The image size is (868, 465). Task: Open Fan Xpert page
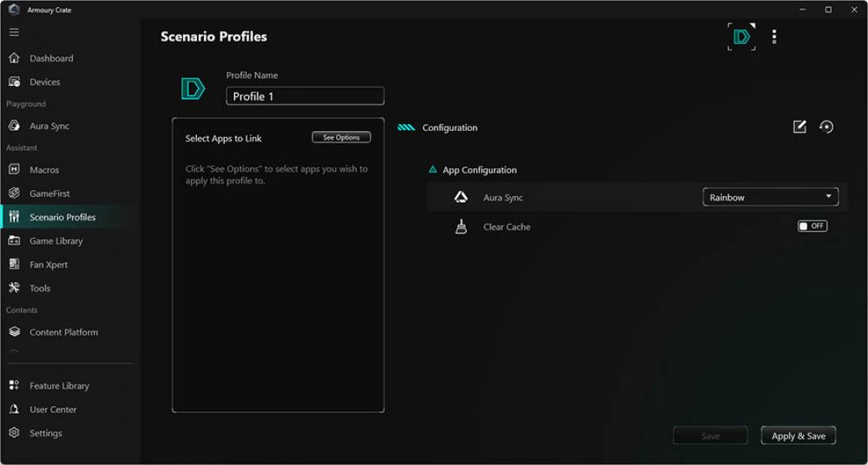(48, 265)
